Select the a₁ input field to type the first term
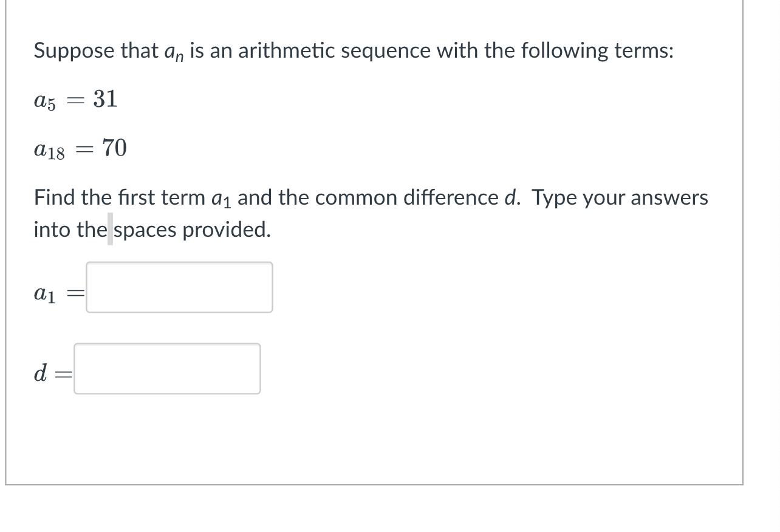This screenshot has width=780, height=532. [x=179, y=287]
